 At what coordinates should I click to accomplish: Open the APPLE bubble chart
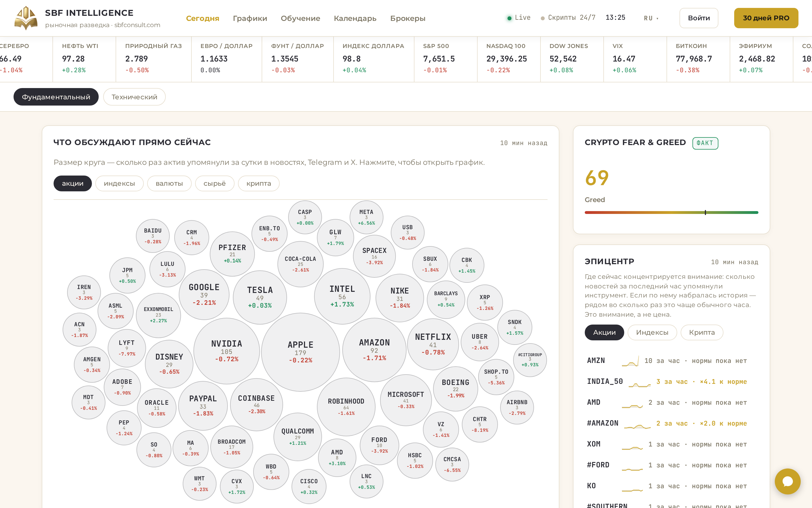pos(300,352)
